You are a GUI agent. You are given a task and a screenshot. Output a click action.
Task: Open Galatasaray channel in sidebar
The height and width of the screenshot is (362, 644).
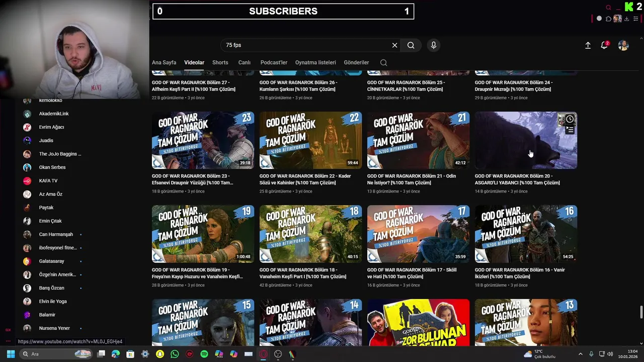(52, 261)
